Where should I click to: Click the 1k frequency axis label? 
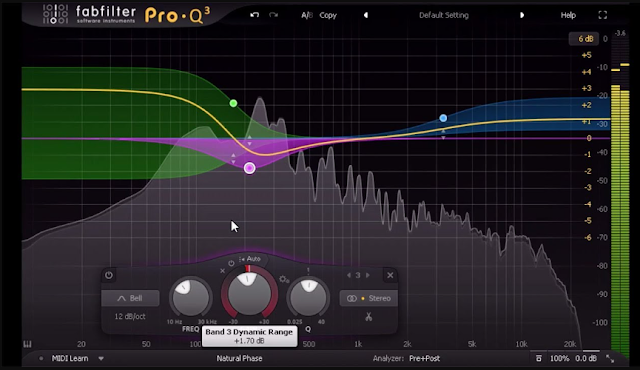coord(358,344)
